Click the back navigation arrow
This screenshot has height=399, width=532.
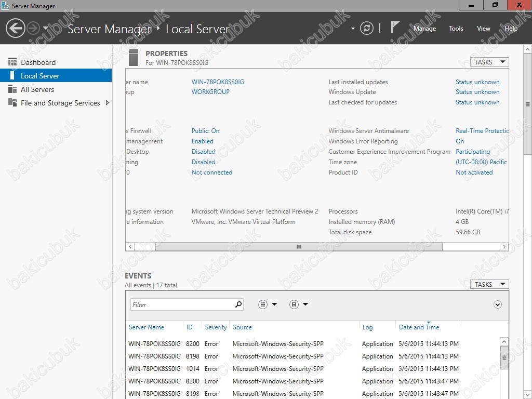coord(15,28)
